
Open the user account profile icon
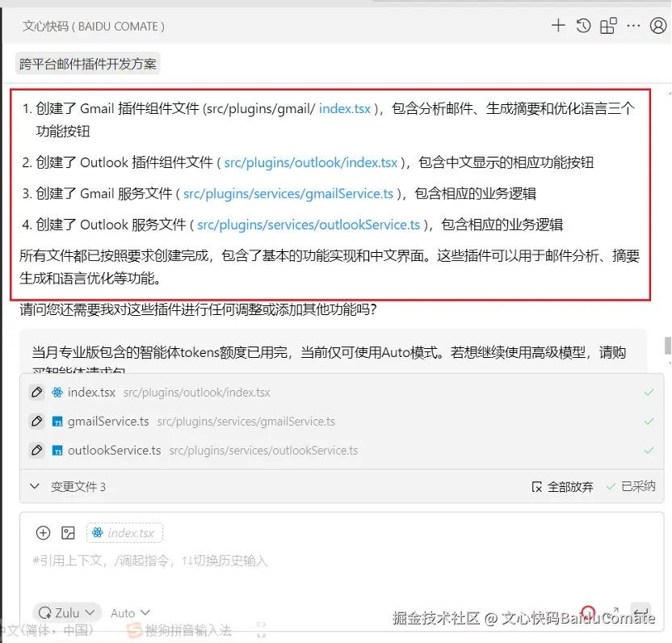(x=657, y=26)
